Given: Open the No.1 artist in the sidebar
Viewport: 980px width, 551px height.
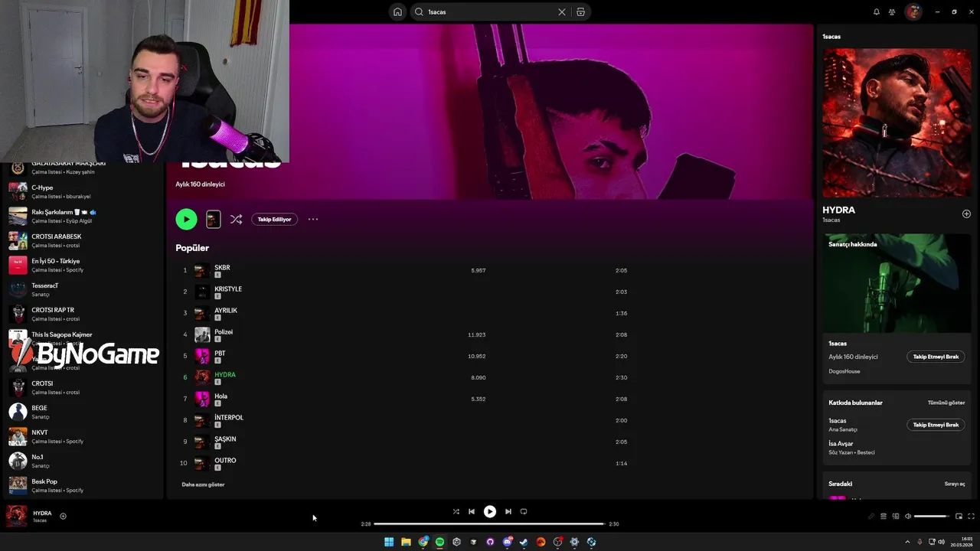Looking at the screenshot, I should tap(83, 461).
